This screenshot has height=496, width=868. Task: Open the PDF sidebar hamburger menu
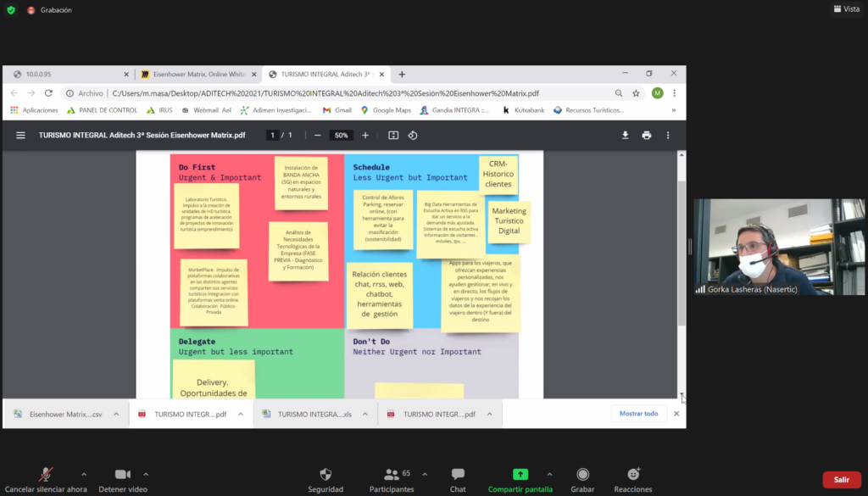[x=21, y=135]
